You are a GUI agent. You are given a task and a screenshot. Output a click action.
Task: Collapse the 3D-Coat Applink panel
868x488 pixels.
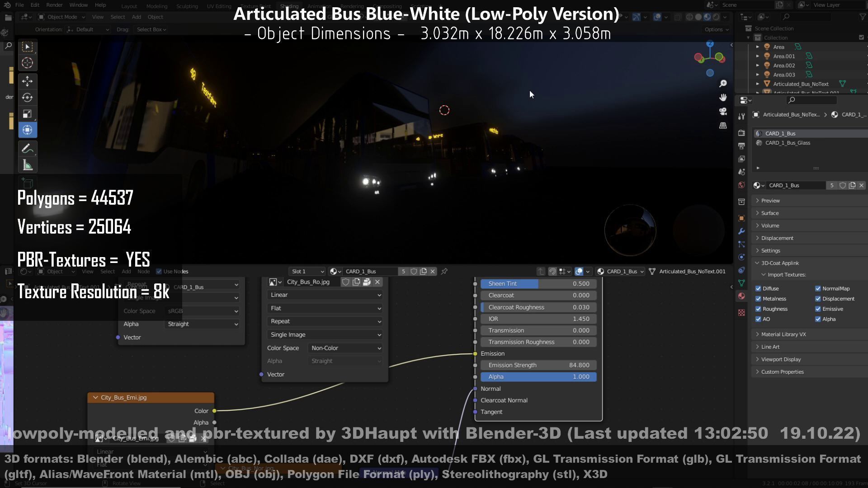click(809, 263)
